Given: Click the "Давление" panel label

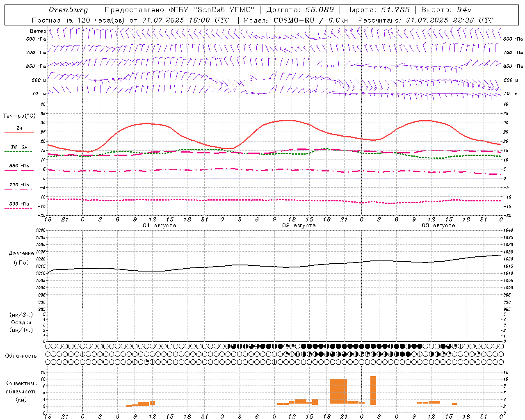Looking at the screenshot, I should tap(21, 253).
